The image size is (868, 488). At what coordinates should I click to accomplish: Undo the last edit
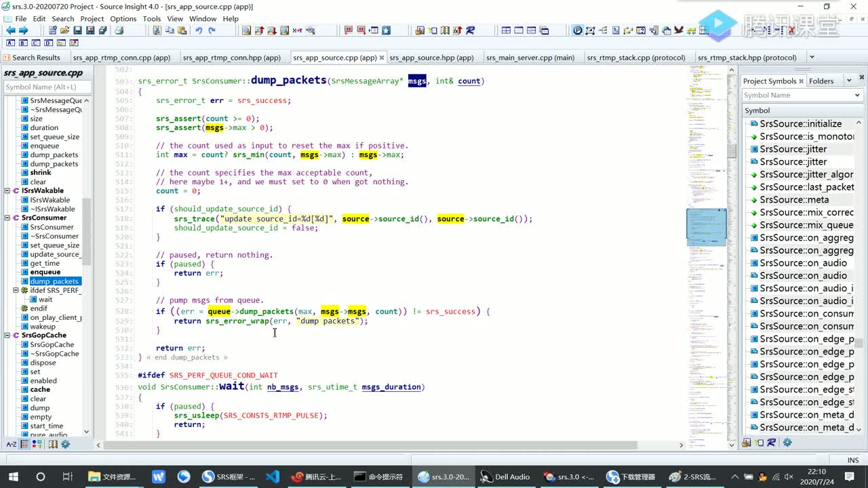point(199,30)
